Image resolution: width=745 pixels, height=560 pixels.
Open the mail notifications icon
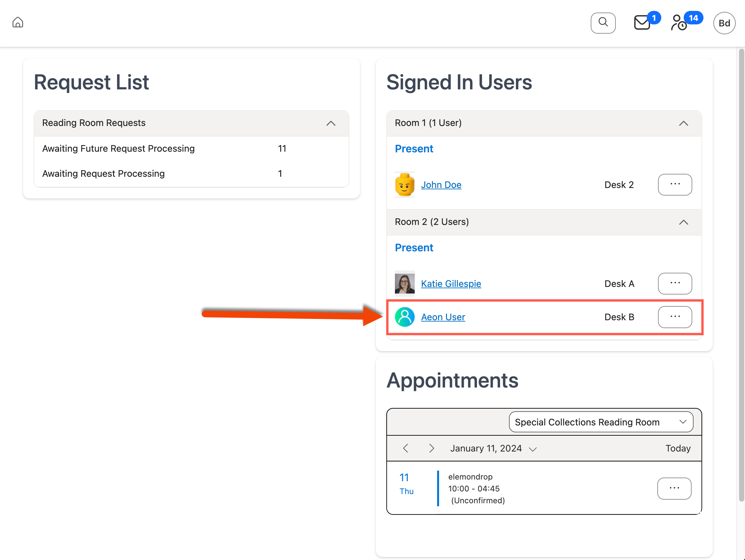click(x=641, y=23)
